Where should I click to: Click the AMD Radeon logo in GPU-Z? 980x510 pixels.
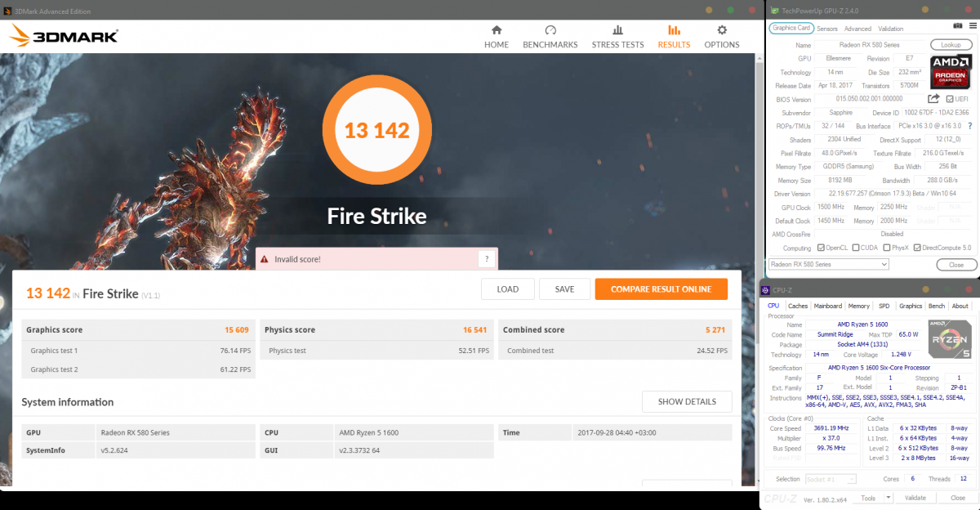pyautogui.click(x=950, y=72)
